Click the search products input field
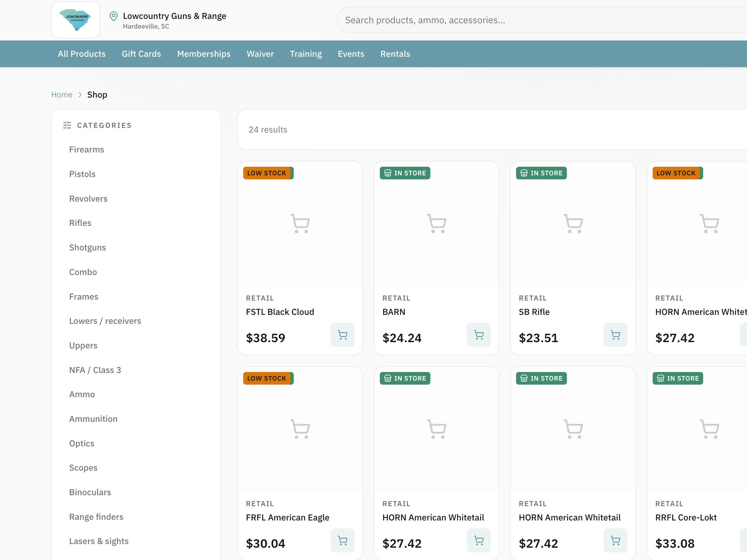The image size is (747, 560). click(x=542, y=20)
